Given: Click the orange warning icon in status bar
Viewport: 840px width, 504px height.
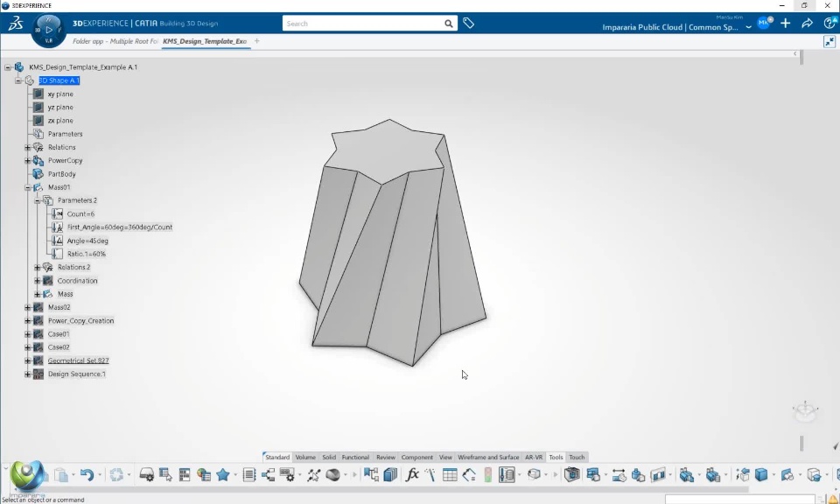Looking at the screenshot, I should pos(833,499).
